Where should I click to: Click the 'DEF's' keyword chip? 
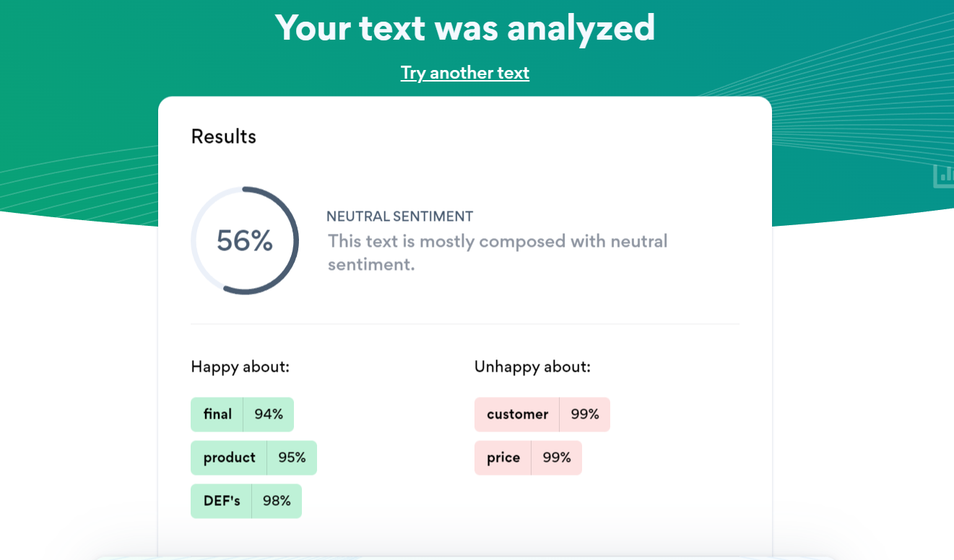(x=220, y=501)
